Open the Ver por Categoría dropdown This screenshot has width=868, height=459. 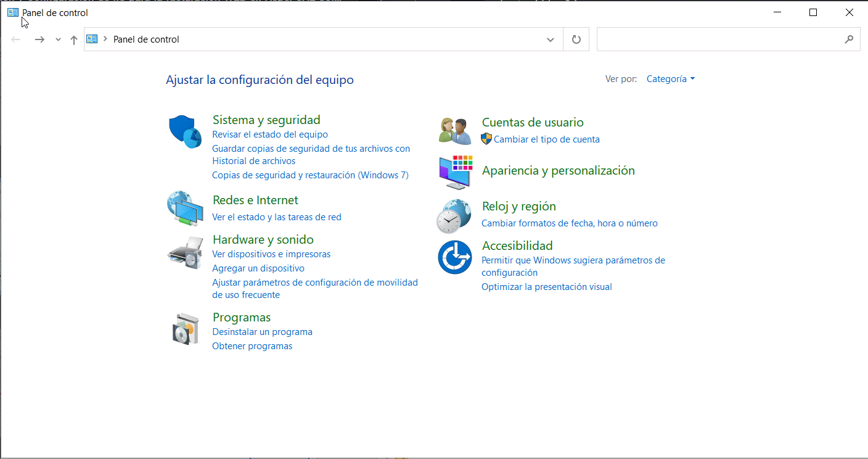click(670, 79)
